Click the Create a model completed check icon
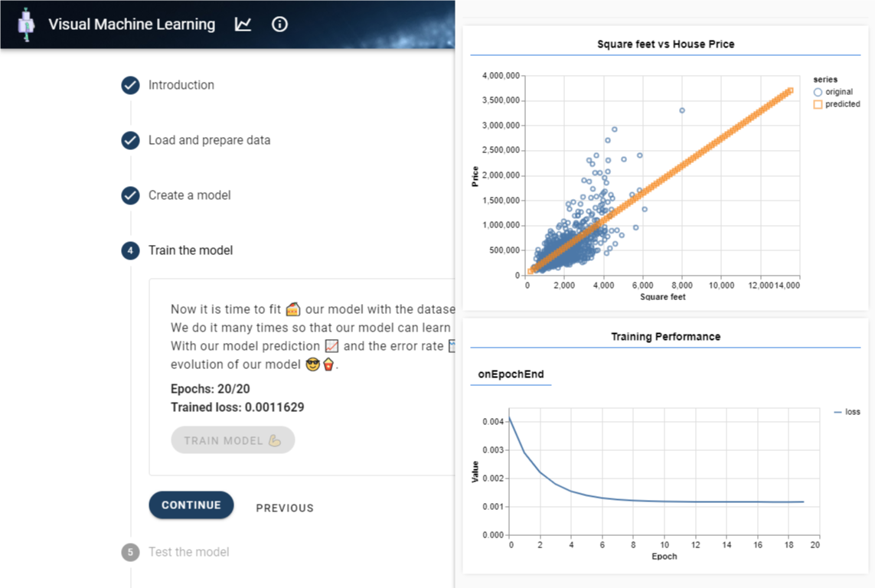 pos(130,195)
